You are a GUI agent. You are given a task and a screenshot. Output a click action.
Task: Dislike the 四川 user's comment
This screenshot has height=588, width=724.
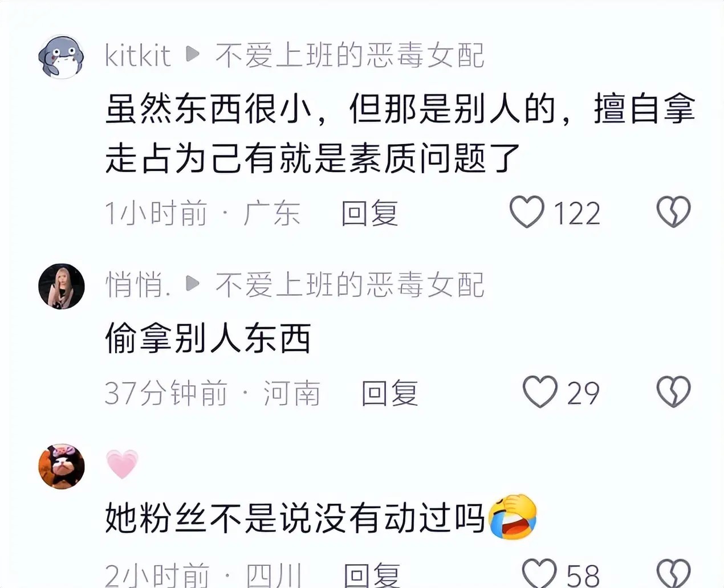click(673, 573)
